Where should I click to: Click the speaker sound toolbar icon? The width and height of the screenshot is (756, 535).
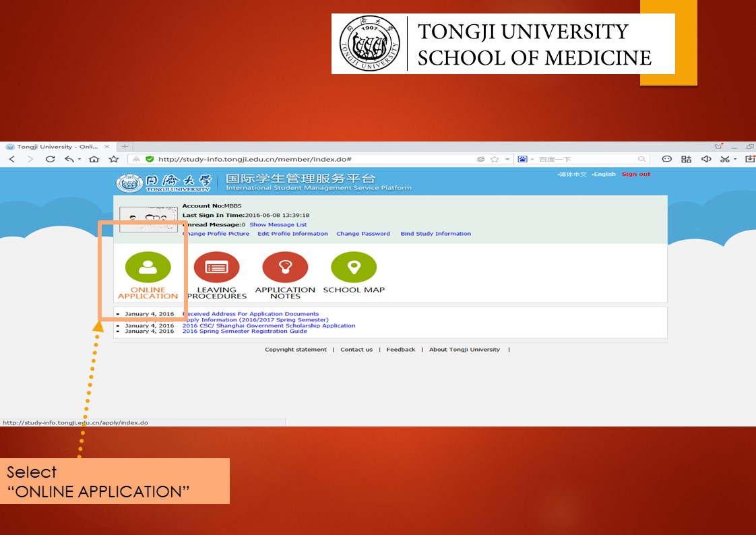[706, 159]
